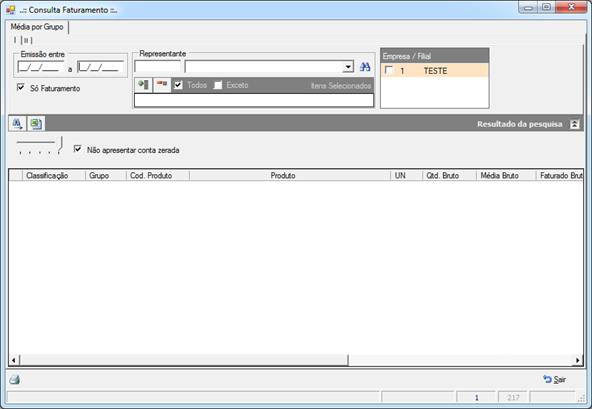Screen dimensions: 592x409
Task: Check the TESTE company checkbox
Action: 388,70
